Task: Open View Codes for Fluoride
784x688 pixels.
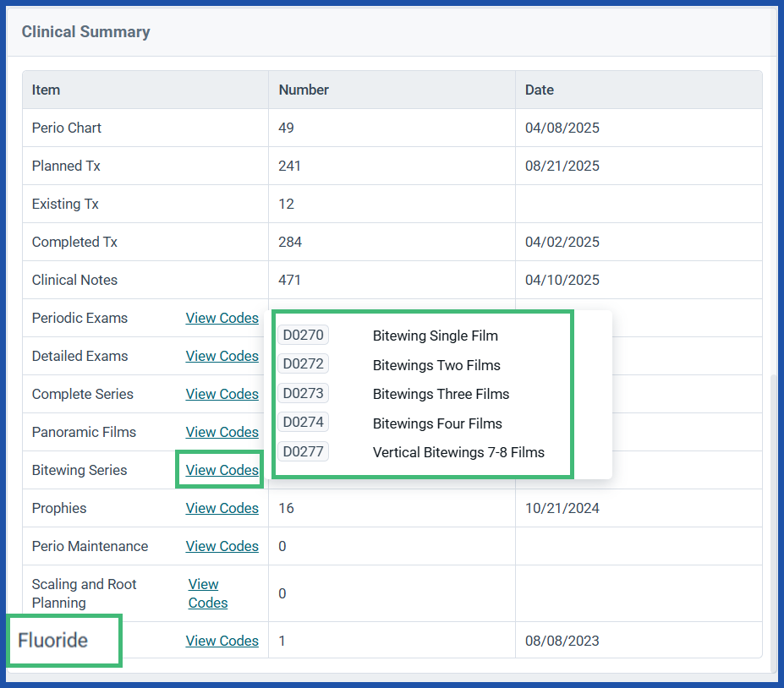Action: pos(222,641)
